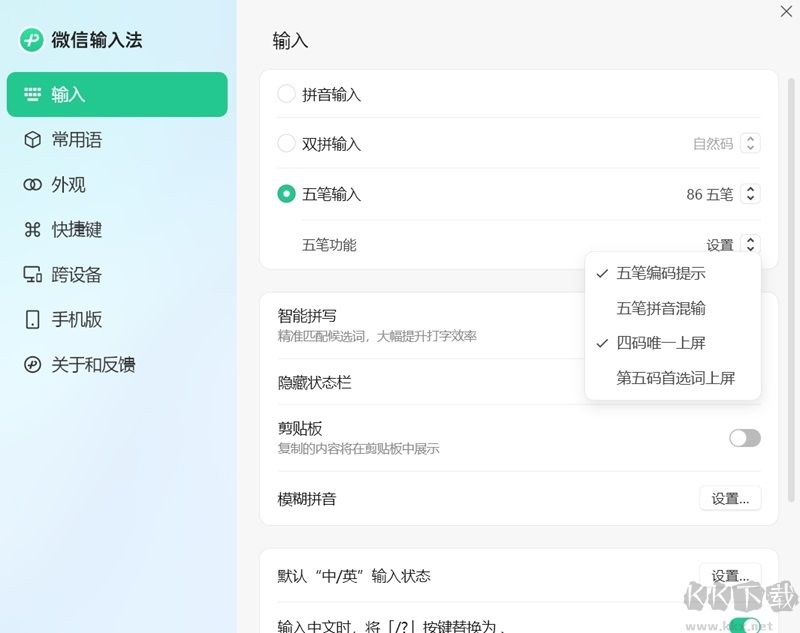Viewport: 800px width, 633px height.
Task: Toggle the 输入中文时 [/?] key switch
Action: click(x=744, y=622)
